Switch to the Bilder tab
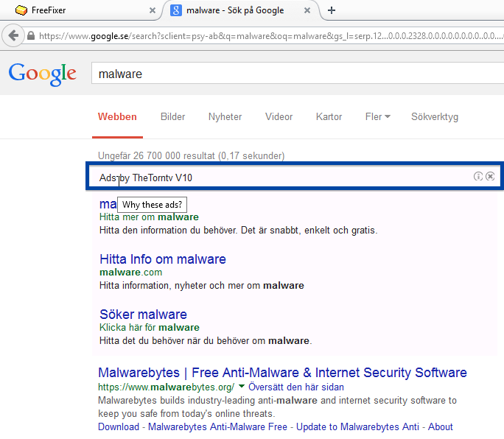Image resolution: width=504 pixels, height=439 pixels. point(172,116)
